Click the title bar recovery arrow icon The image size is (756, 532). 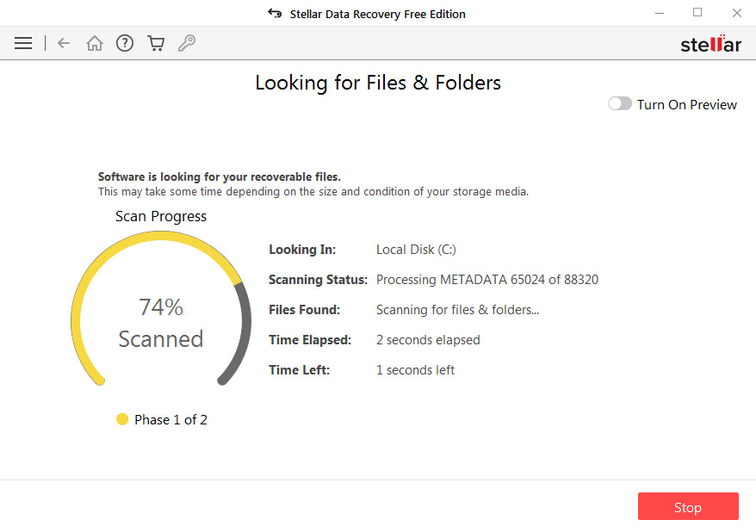pyautogui.click(x=275, y=14)
